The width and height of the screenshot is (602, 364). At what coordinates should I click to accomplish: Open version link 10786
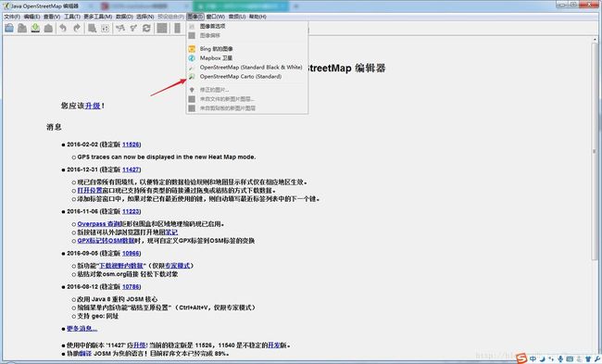click(131, 287)
